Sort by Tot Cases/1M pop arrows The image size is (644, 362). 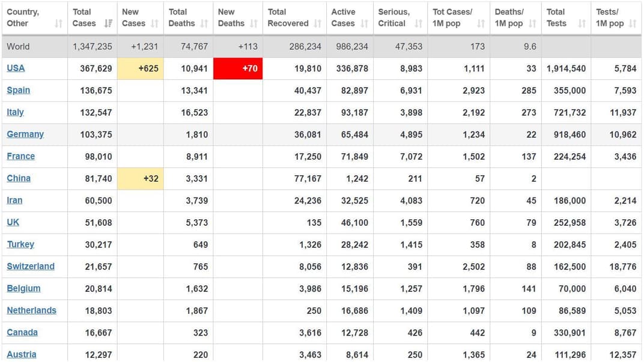point(481,23)
